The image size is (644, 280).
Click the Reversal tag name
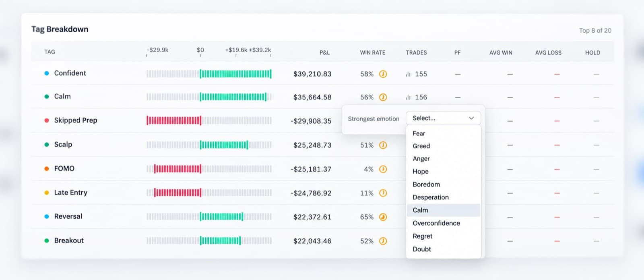click(x=68, y=216)
